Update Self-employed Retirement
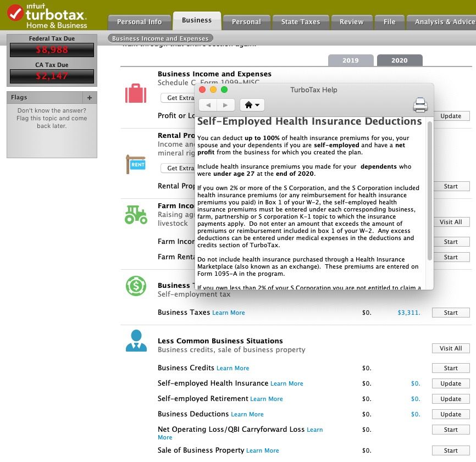476x462 pixels. coord(451,399)
